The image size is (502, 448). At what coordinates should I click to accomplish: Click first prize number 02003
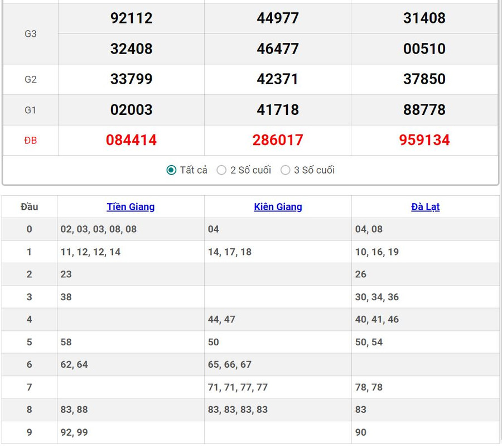131,110
